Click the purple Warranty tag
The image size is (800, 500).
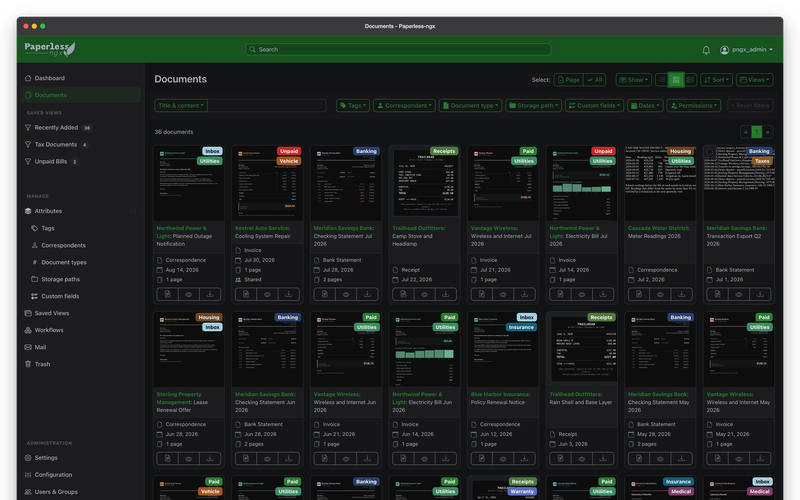click(521, 492)
